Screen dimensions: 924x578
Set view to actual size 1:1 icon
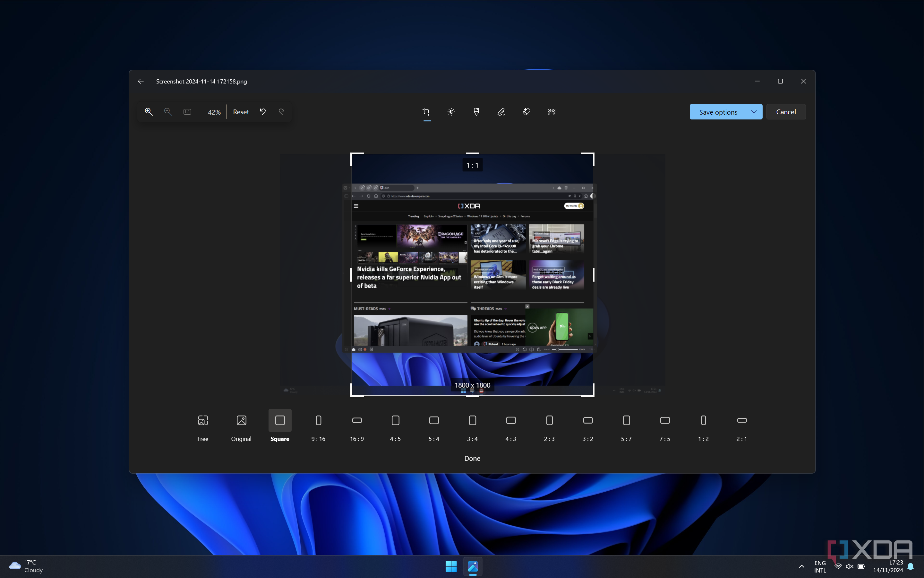[x=187, y=112]
